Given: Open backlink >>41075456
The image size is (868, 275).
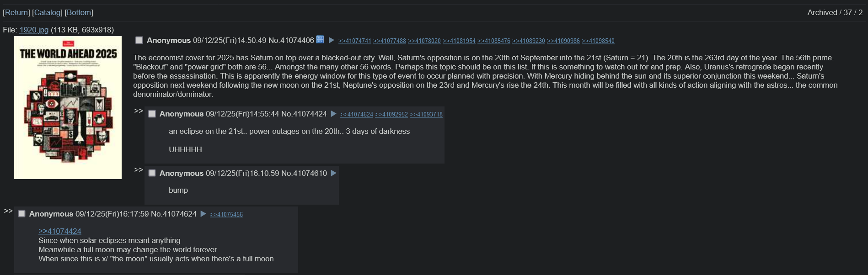Looking at the screenshot, I should (226, 214).
